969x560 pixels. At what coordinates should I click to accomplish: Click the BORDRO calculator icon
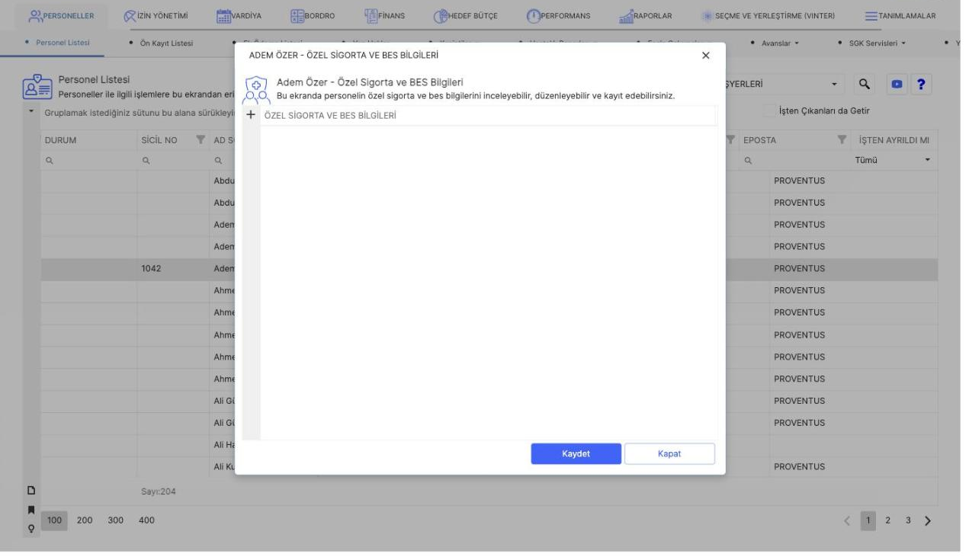(297, 16)
